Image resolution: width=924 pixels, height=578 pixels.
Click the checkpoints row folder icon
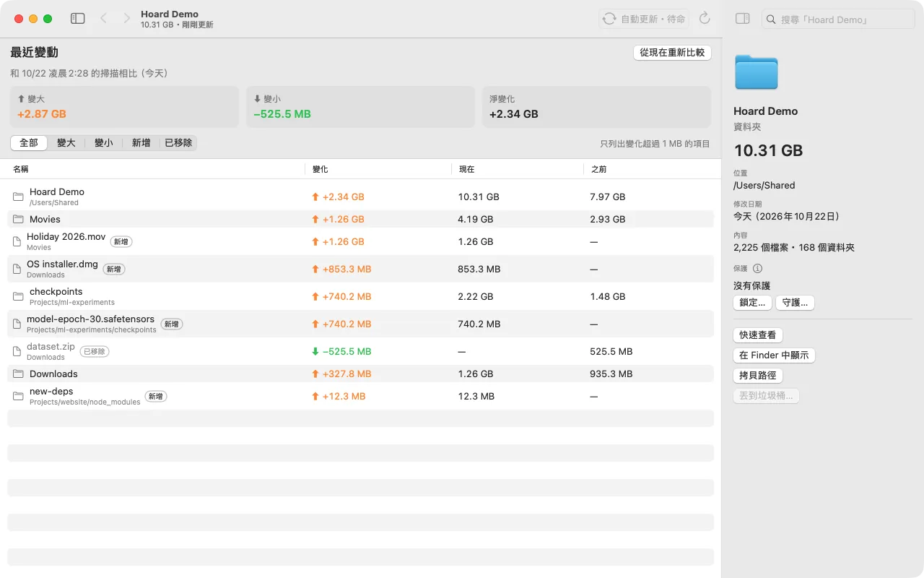tap(18, 296)
